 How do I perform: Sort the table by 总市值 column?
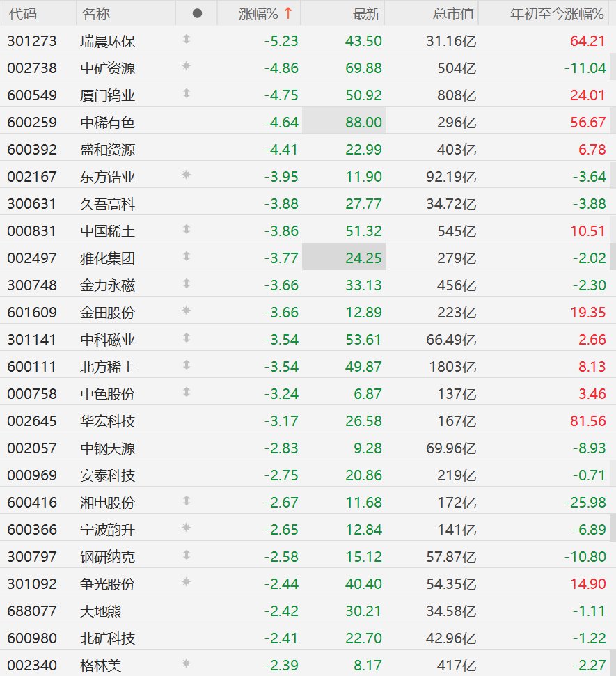(x=453, y=14)
